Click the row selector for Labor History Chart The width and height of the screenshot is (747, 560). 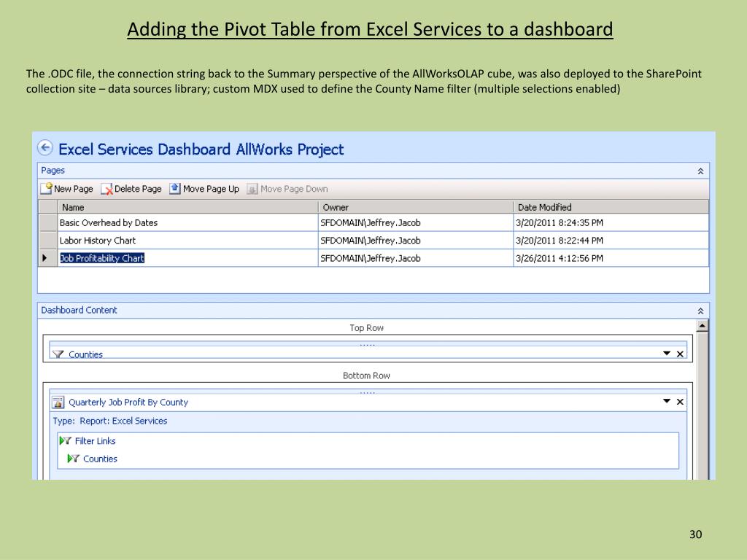tap(47, 241)
